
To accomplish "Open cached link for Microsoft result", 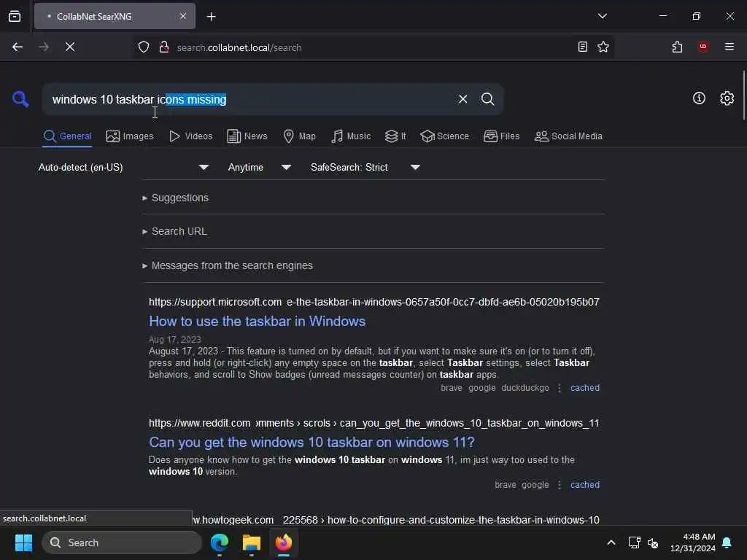I will pyautogui.click(x=585, y=388).
